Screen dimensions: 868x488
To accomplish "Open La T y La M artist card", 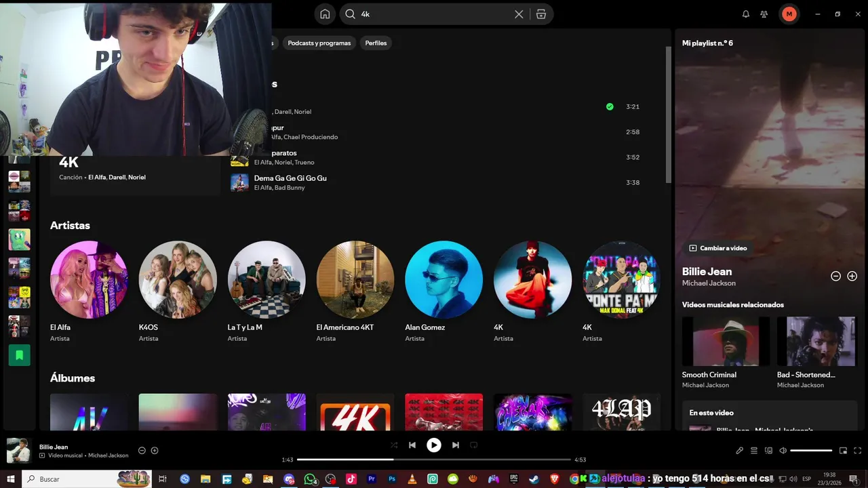I will [267, 291].
